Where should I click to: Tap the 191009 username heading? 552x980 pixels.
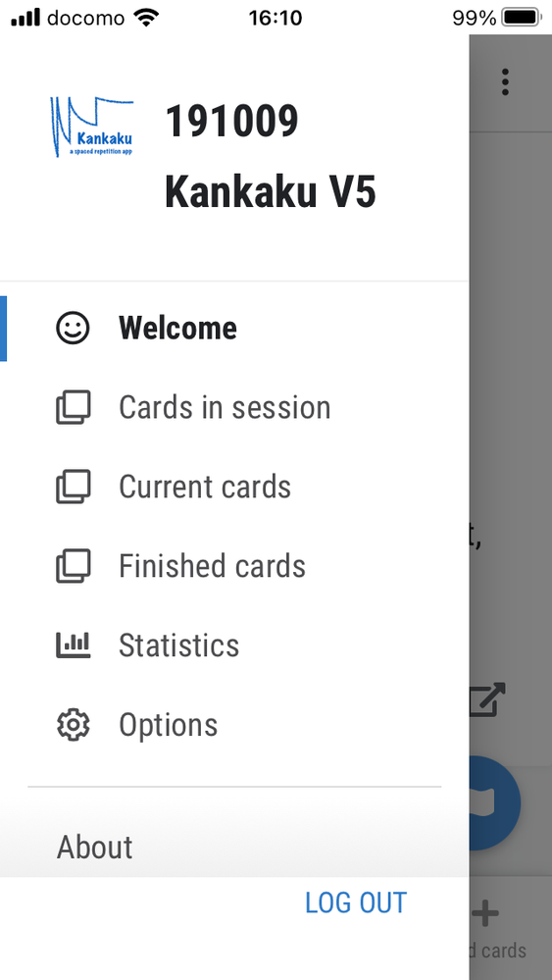(231, 122)
